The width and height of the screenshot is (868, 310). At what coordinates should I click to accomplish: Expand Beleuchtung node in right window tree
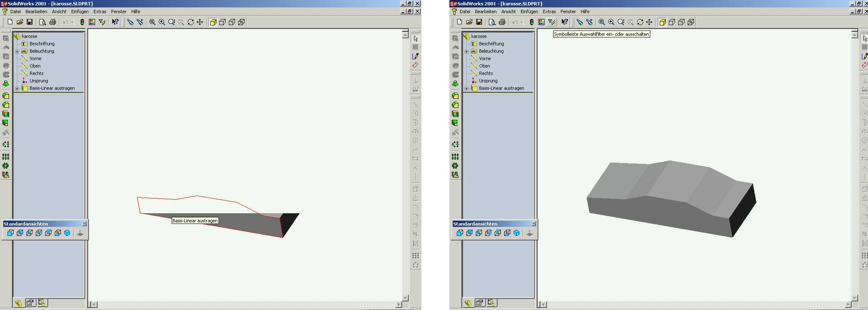[467, 51]
